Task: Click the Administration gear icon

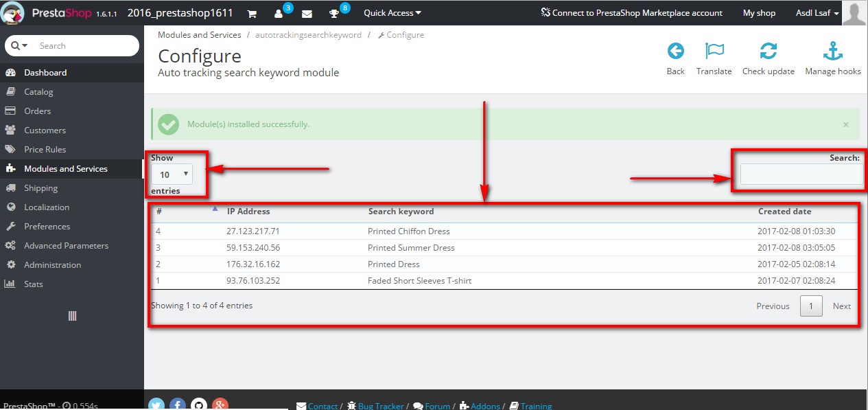Action: (10, 265)
